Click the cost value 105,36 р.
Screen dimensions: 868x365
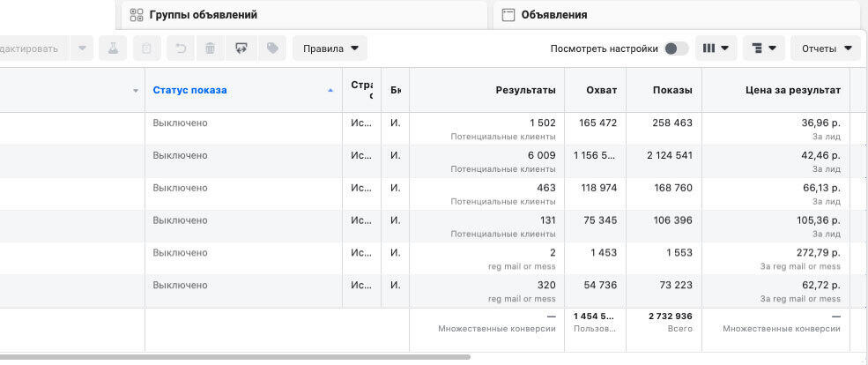[819, 220]
